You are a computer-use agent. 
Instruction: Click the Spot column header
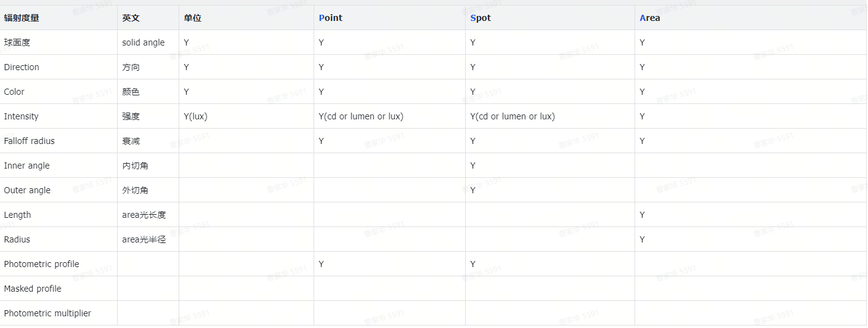(481, 18)
